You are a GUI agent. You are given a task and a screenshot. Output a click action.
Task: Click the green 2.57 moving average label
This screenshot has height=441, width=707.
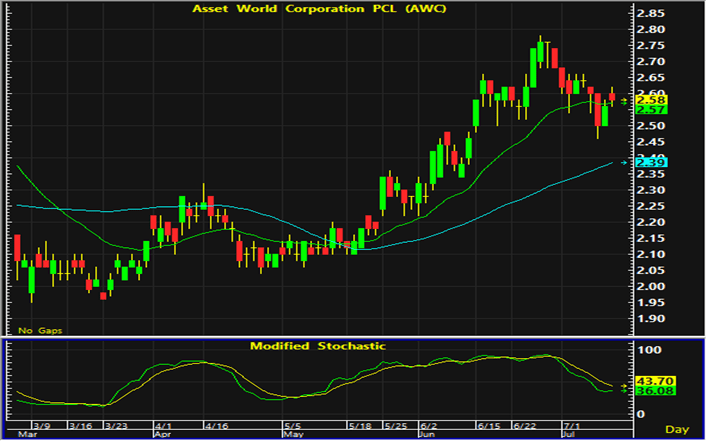651,110
